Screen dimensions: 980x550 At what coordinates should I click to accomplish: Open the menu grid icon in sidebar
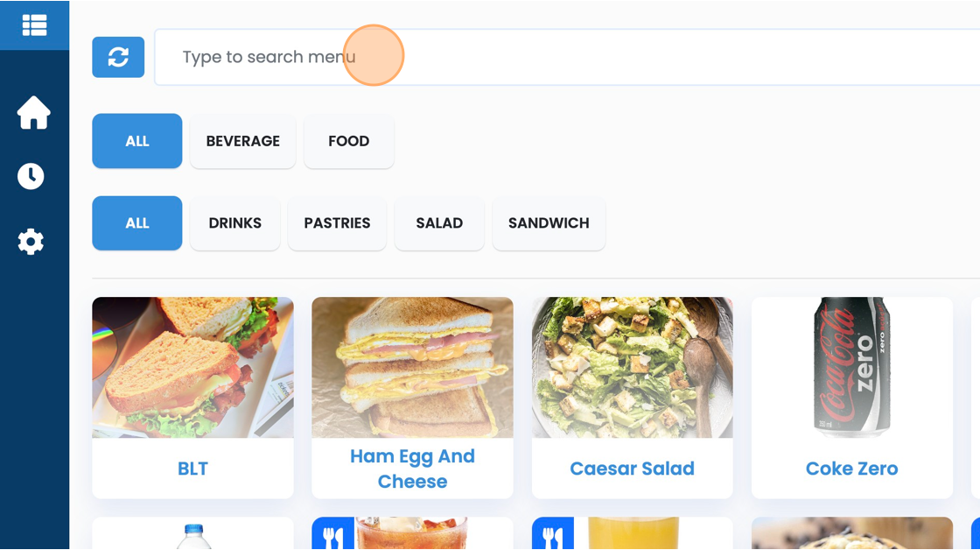click(34, 25)
